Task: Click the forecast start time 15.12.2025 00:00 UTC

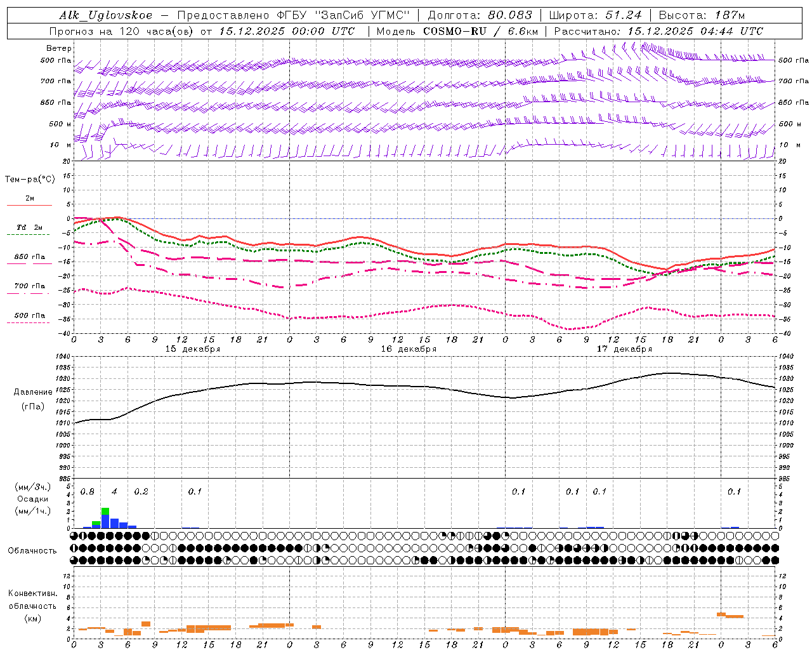Action: pyautogui.click(x=287, y=31)
